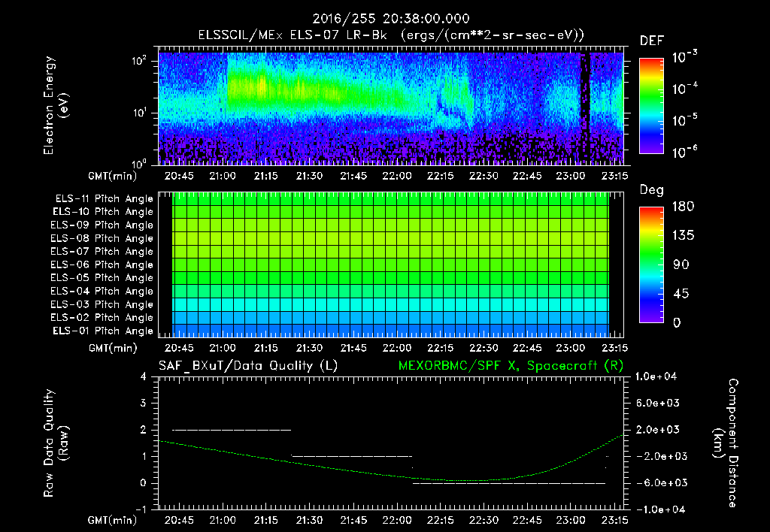Click the GMT(min) label under the pitch angle panel
770x532 pixels.
point(113,348)
